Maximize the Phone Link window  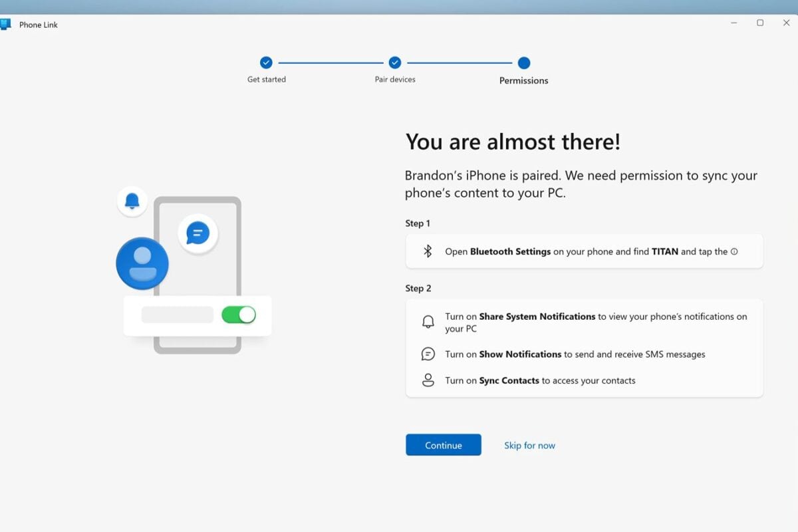(760, 23)
